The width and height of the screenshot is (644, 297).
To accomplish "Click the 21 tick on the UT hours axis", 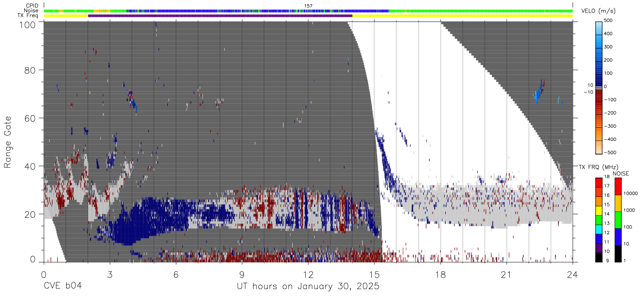I will click(506, 275).
